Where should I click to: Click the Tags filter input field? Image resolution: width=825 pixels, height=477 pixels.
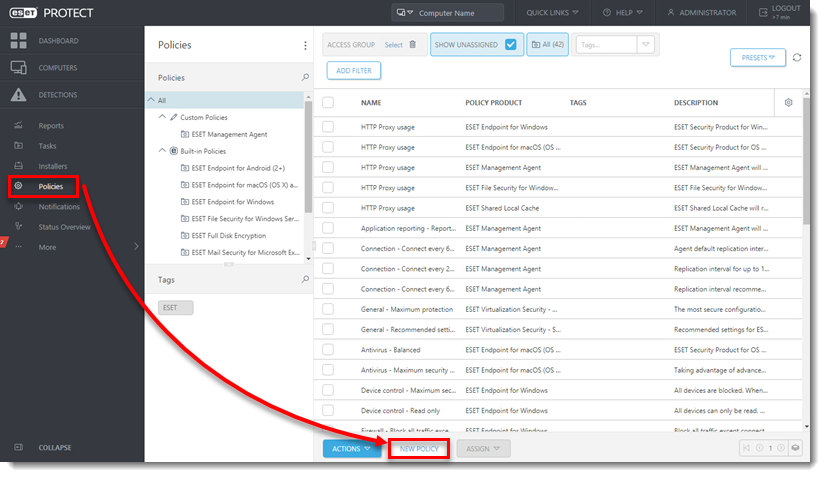(607, 45)
